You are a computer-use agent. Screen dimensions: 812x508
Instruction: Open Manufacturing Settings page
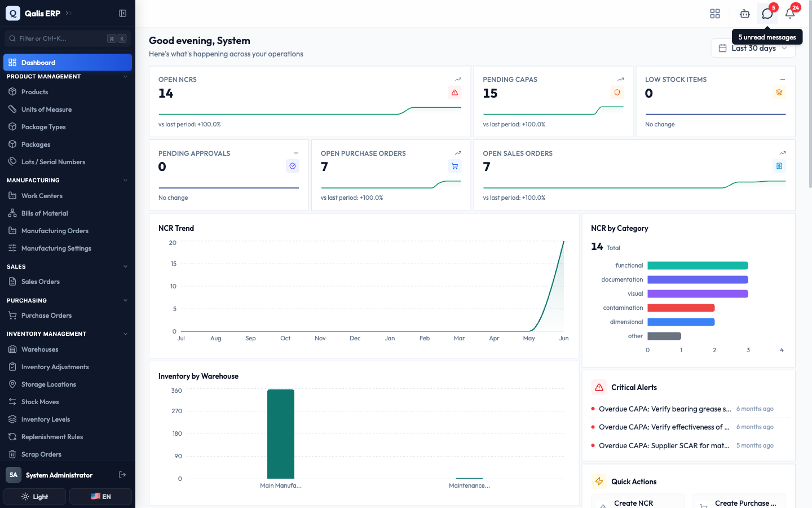68,248
